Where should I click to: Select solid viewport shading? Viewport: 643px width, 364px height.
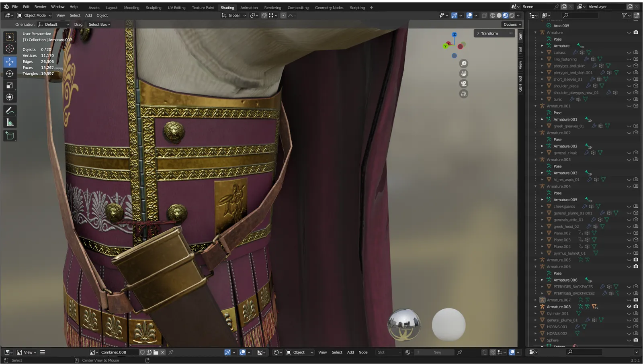pyautogui.click(x=499, y=15)
